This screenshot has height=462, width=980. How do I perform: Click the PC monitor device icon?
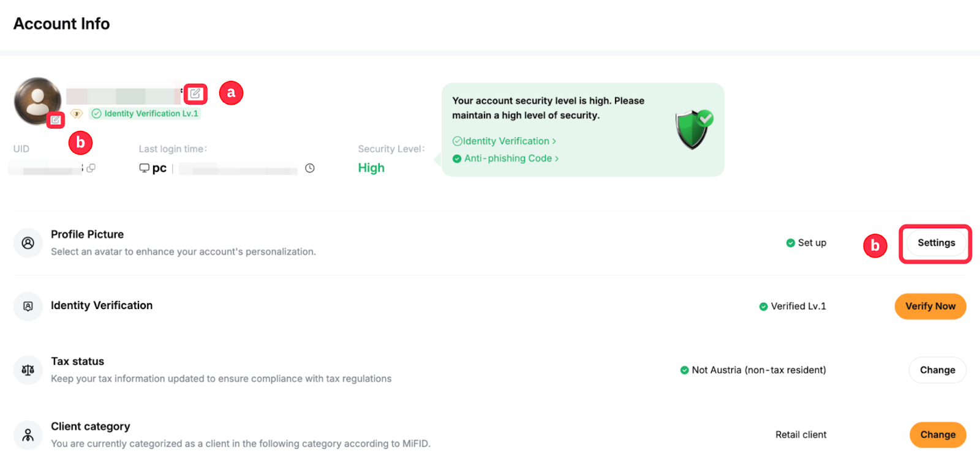(145, 168)
